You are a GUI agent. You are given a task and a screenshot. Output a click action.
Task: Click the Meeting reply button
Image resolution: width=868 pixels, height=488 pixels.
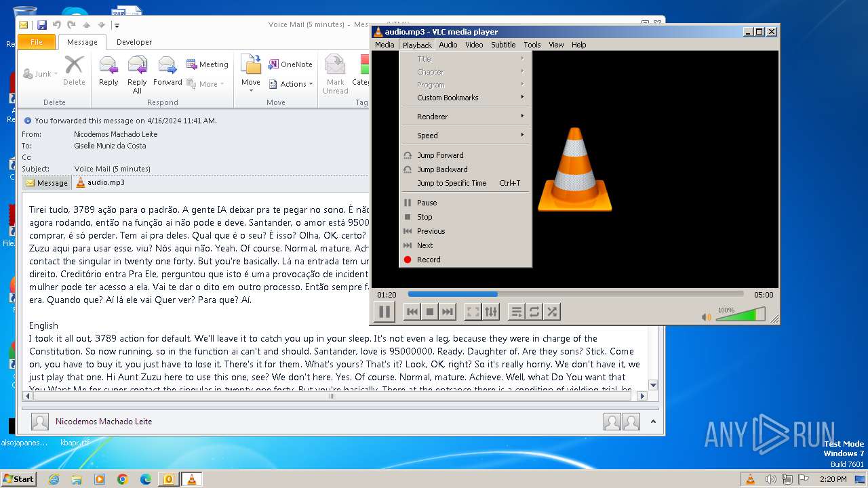click(208, 64)
